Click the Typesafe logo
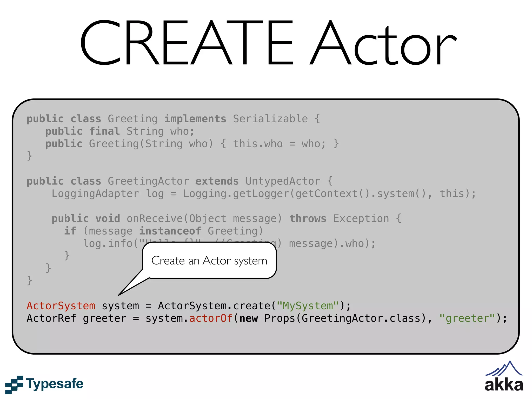The height and width of the screenshot is (399, 532). pyautogui.click(x=44, y=384)
